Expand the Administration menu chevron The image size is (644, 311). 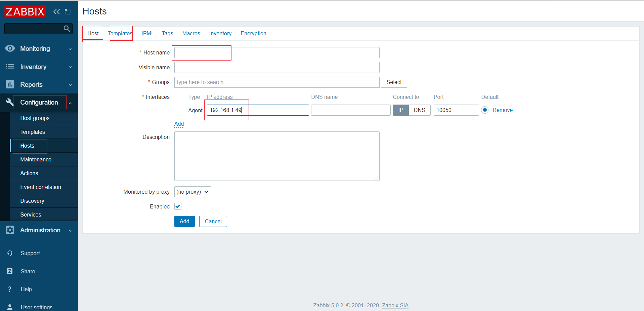point(70,231)
